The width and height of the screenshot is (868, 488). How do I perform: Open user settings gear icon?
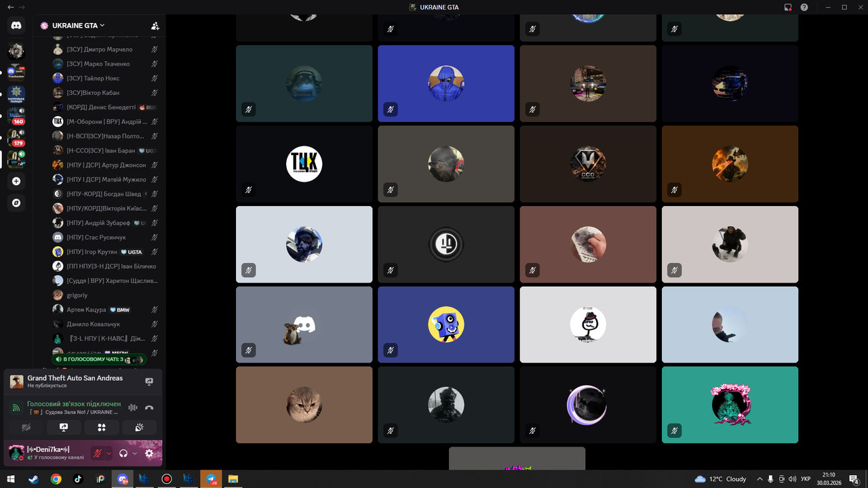(x=149, y=453)
